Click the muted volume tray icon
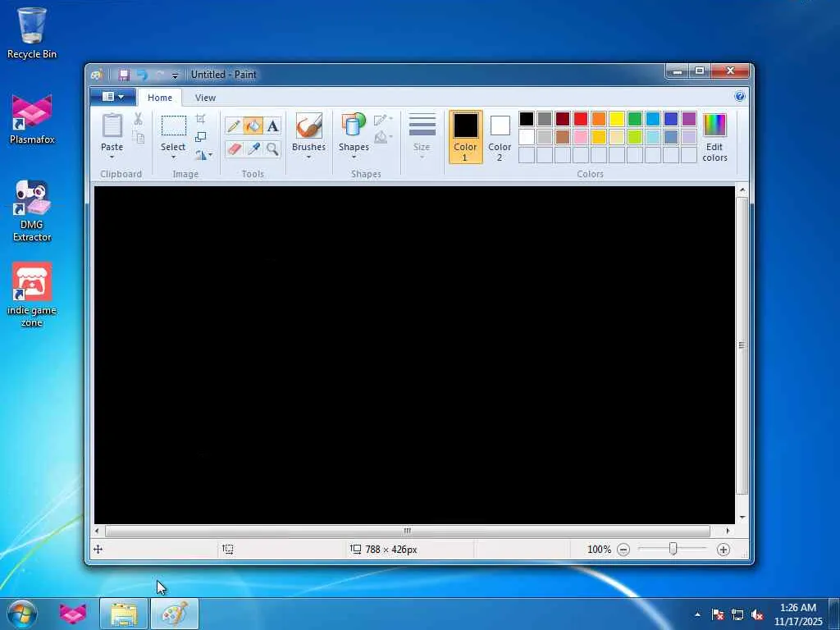The image size is (840, 630). [x=757, y=614]
